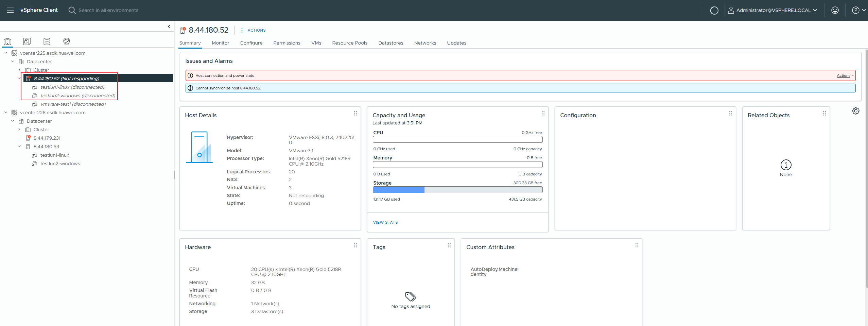868x326 pixels.
Task: Select testlun2-windows under host 8.44.180.53
Action: pos(60,164)
